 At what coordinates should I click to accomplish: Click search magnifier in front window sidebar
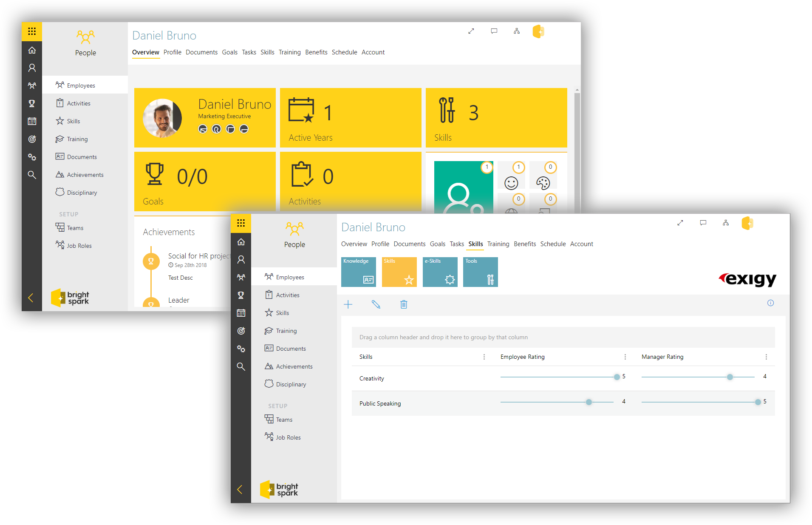[241, 366]
